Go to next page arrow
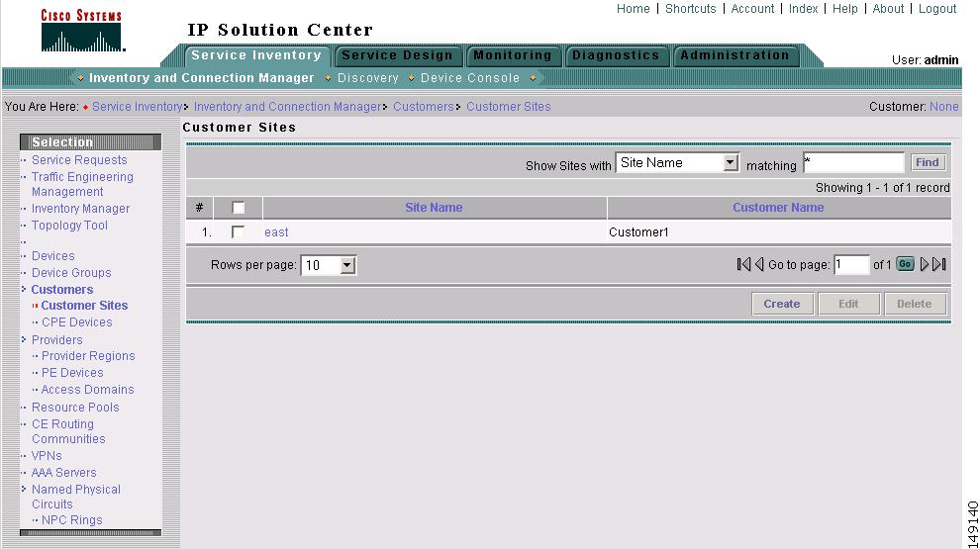This screenshot has width=980, height=549. point(925,264)
